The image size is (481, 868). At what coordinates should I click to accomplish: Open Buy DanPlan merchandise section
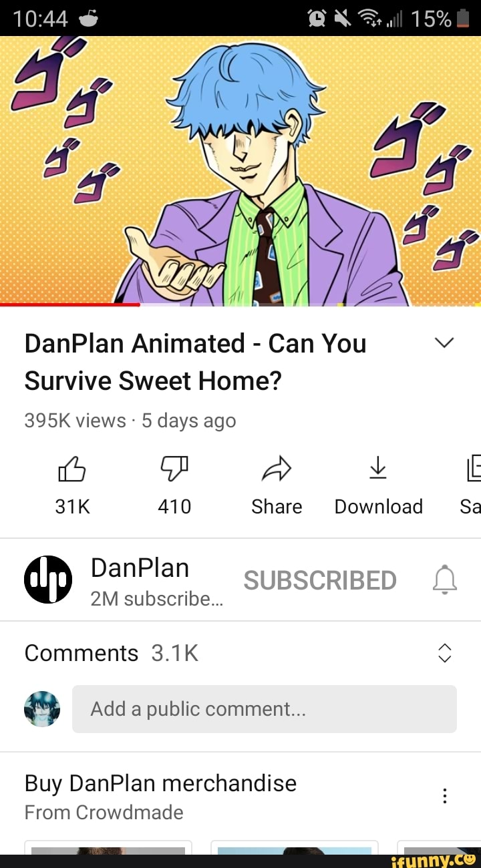[160, 783]
